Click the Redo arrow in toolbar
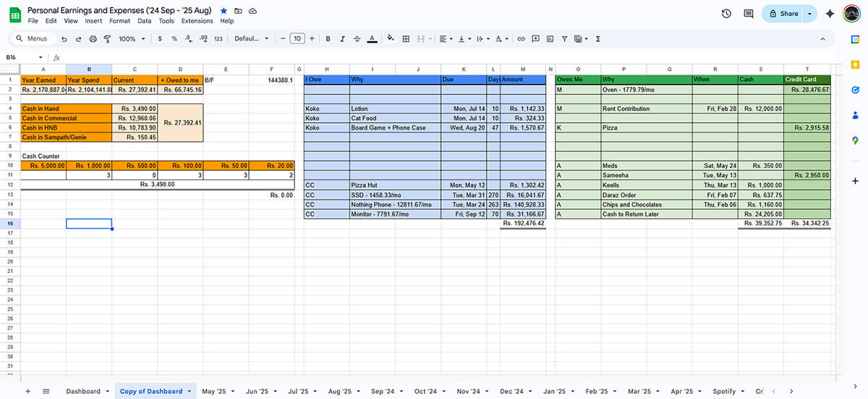868x399 pixels. coord(78,38)
